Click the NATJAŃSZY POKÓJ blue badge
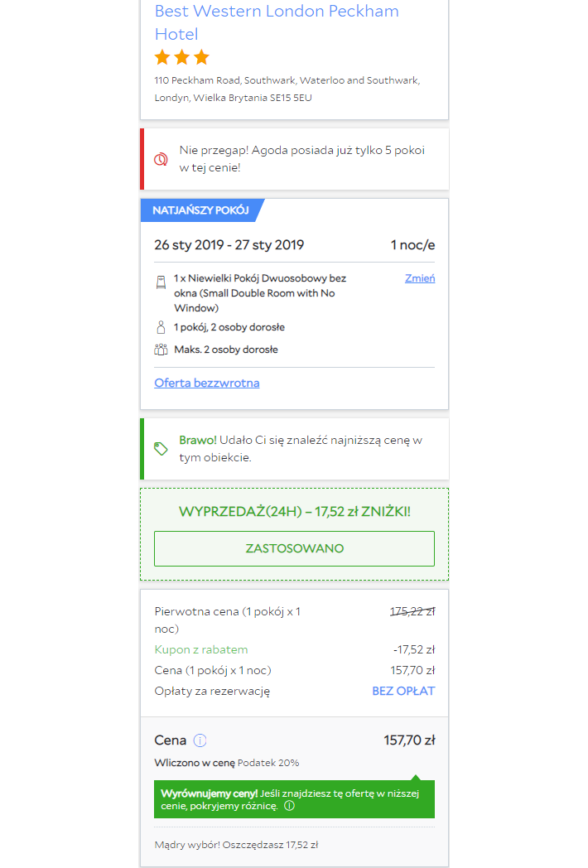Viewport: 588px width, 868px height. point(200,210)
